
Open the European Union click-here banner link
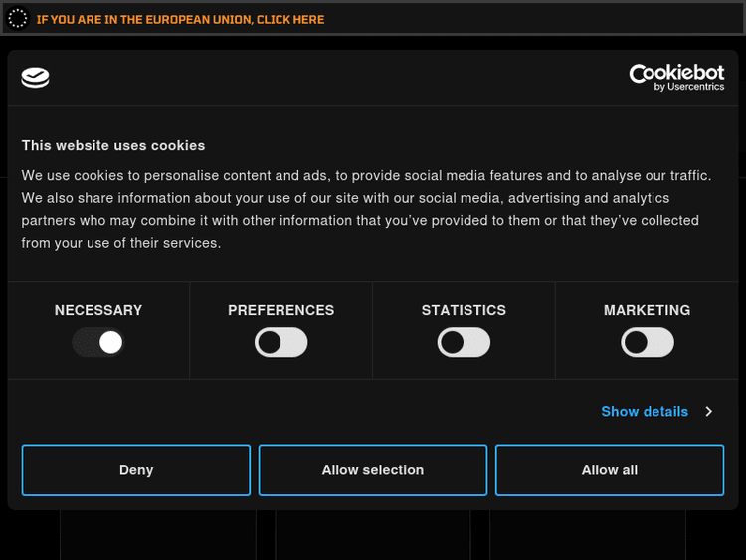pyautogui.click(x=180, y=19)
